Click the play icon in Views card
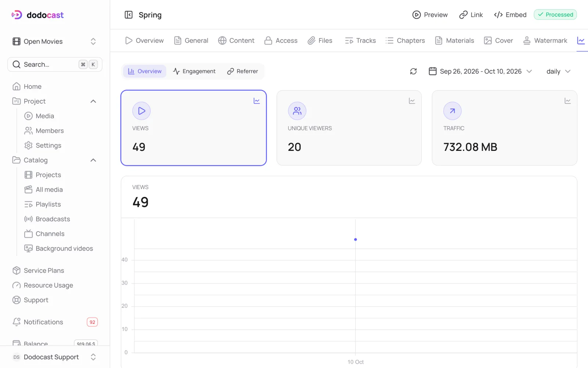This screenshot has width=588, height=368. point(141,111)
